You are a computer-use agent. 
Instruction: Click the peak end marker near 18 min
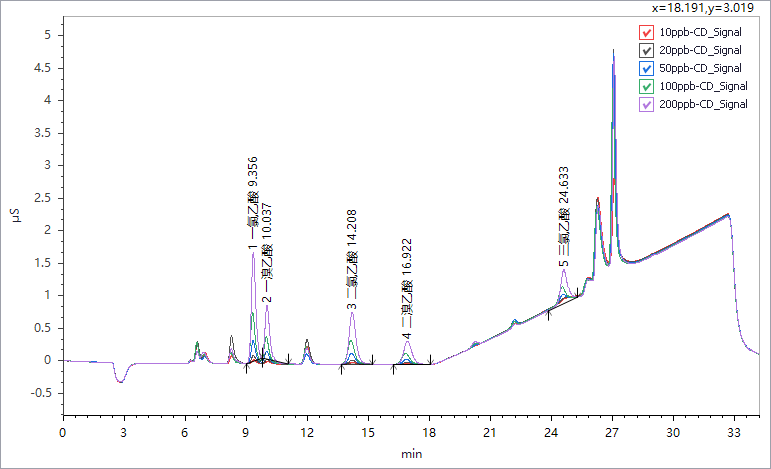click(x=430, y=360)
